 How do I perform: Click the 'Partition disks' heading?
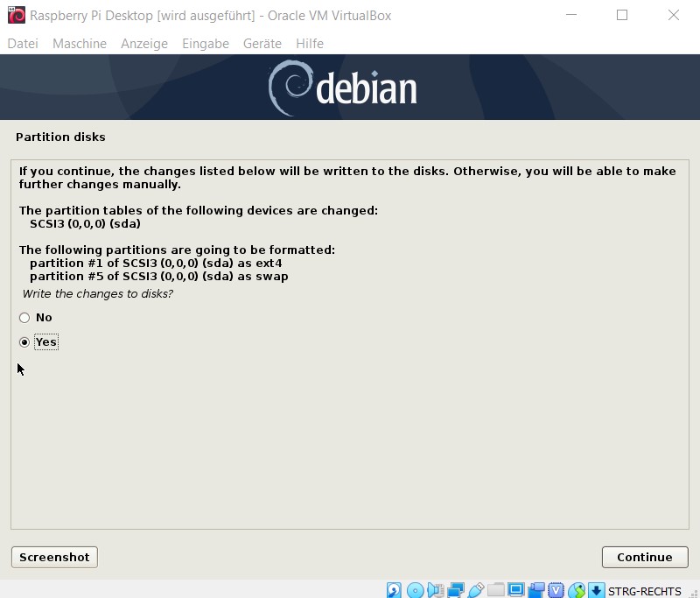point(60,137)
